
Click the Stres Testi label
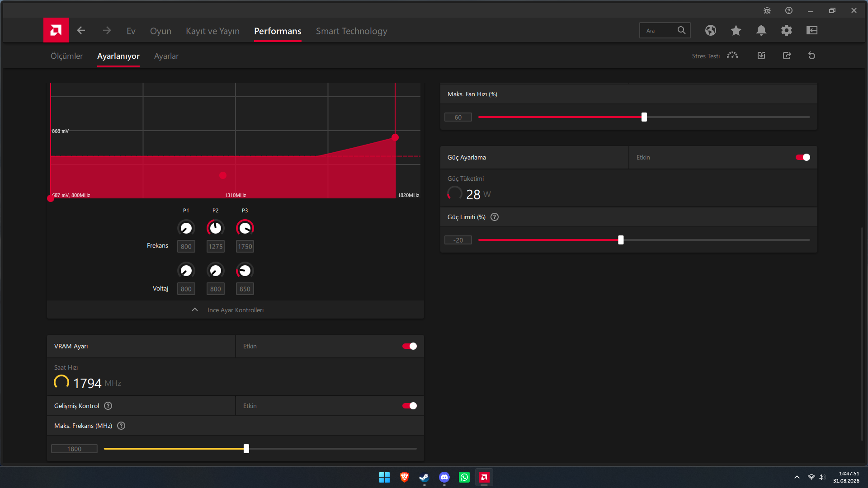(x=706, y=56)
